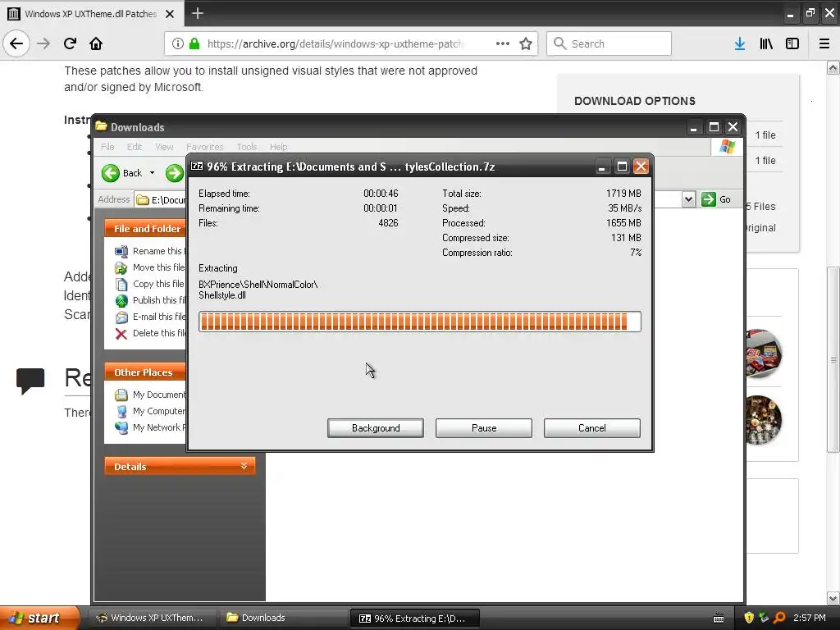Image resolution: width=840 pixels, height=630 pixels.
Task: Open a new Firefox tab
Action: point(197,13)
